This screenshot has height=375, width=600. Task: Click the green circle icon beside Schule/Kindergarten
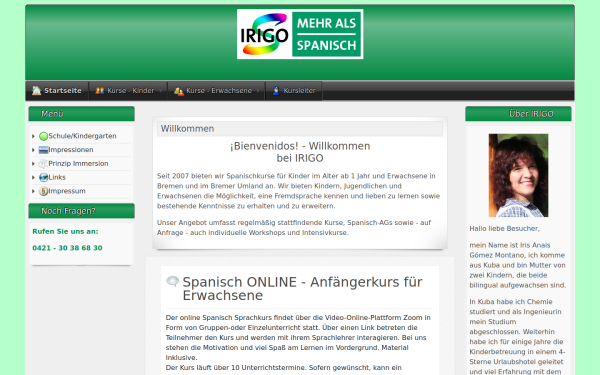coord(44,136)
